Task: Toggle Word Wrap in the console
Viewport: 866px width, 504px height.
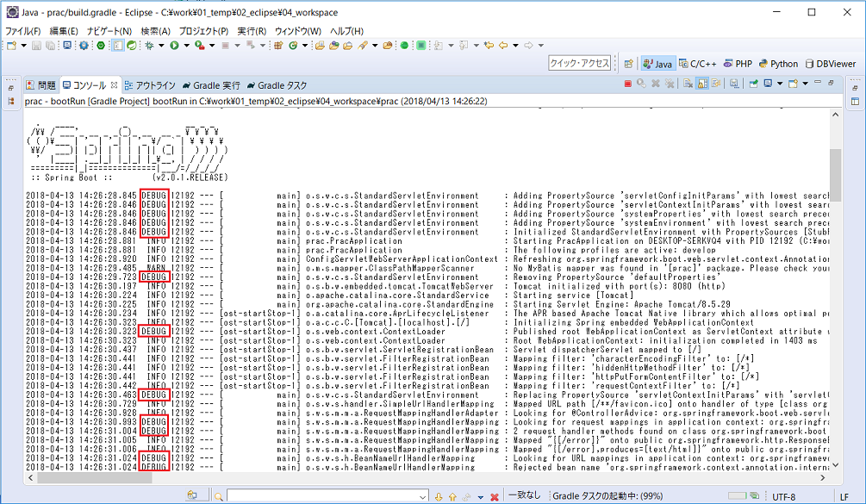Action: pos(716,84)
